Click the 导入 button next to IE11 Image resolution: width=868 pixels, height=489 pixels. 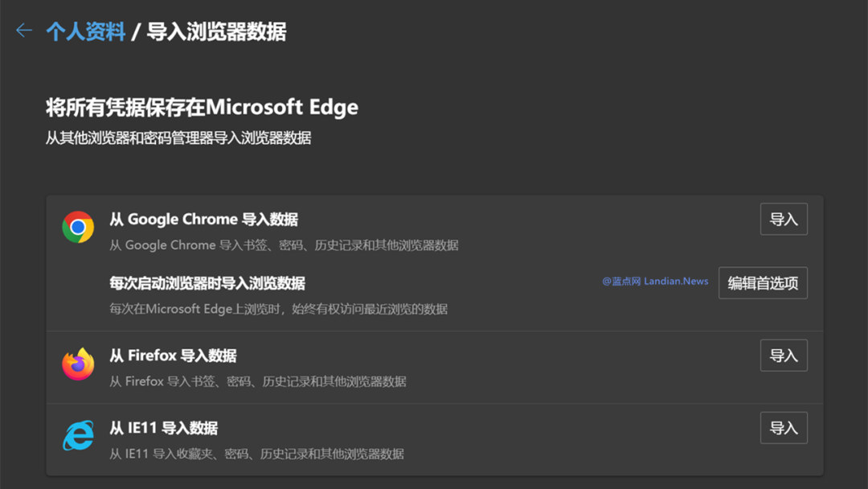click(783, 427)
